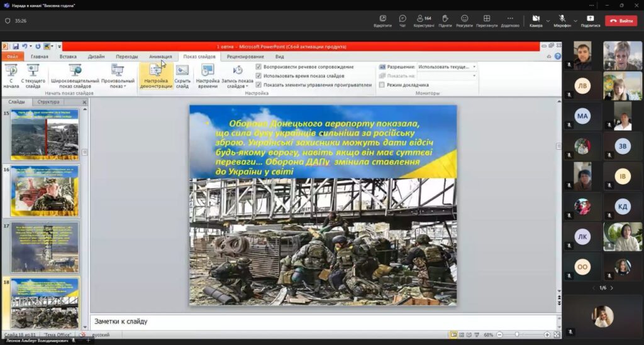The width and height of the screenshot is (644, 345).
Task: Open the Структура pane tab
Action: click(x=48, y=102)
